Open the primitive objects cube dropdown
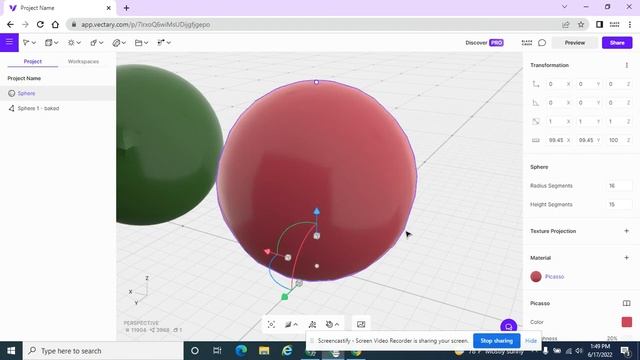 pos(51,42)
